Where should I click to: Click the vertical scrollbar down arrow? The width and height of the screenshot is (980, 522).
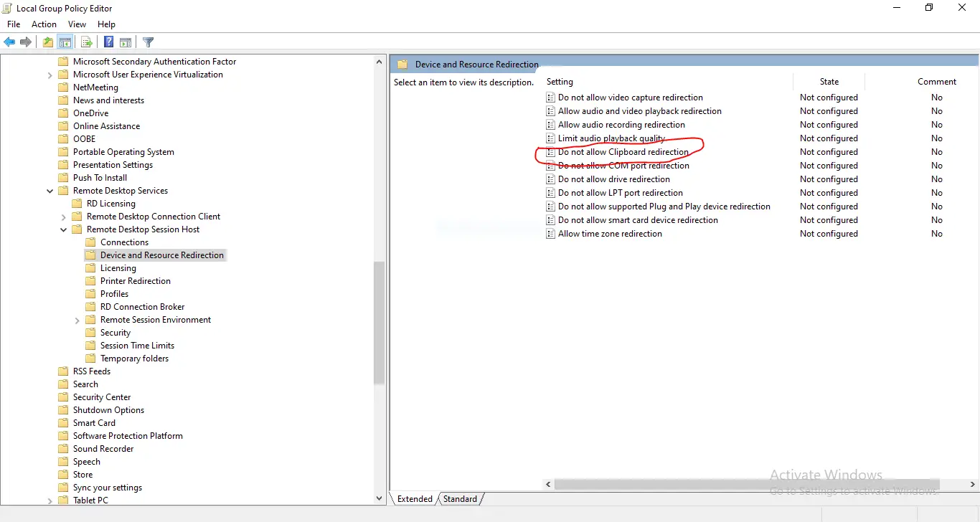tap(379, 498)
